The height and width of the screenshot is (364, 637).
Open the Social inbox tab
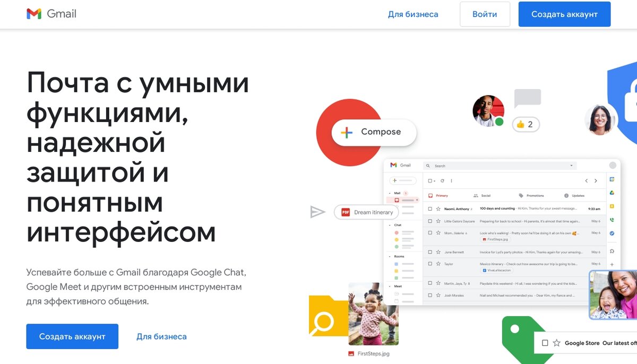click(x=486, y=195)
